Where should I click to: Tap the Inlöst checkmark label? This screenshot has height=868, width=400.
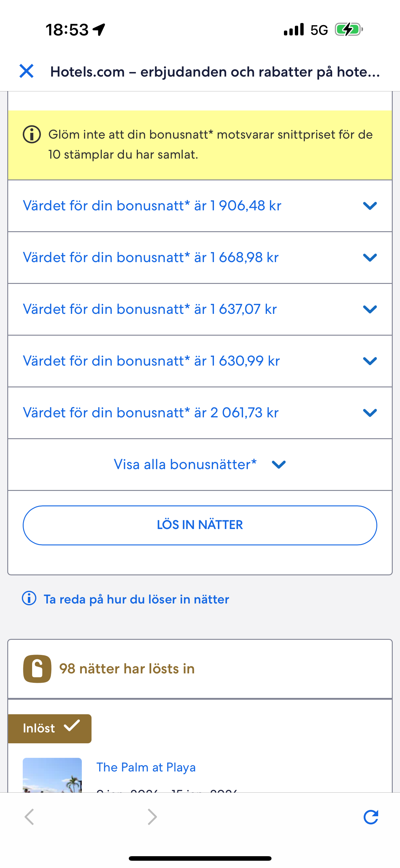point(50,728)
